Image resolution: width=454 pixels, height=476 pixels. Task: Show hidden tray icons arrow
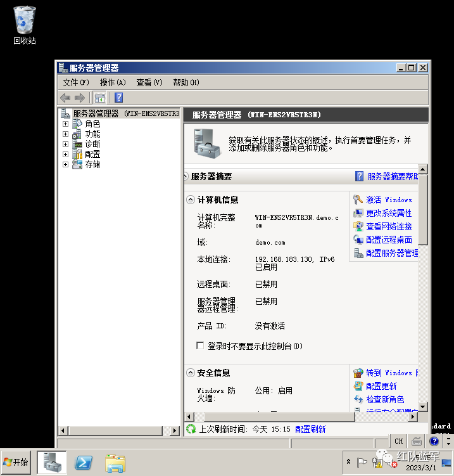pyautogui.click(x=348, y=462)
